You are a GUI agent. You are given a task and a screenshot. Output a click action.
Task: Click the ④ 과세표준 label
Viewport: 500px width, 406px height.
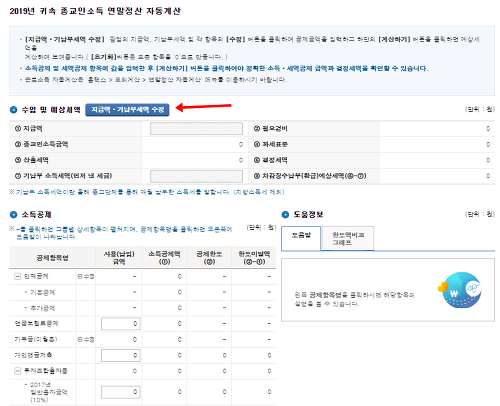[x=271, y=144]
